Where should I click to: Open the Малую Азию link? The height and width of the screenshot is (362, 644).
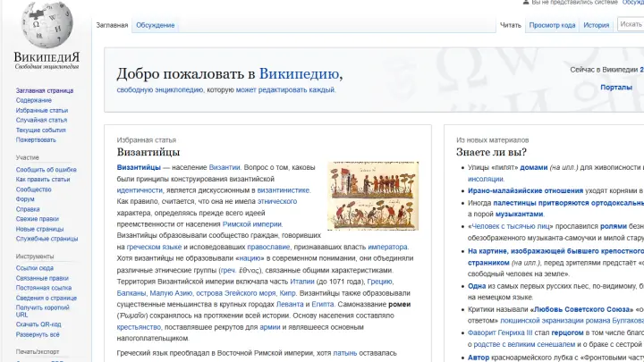(x=171, y=293)
